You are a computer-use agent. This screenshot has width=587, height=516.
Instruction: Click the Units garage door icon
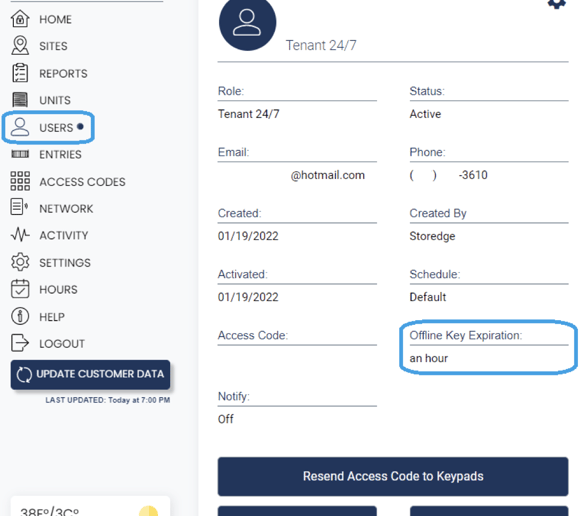[20, 100]
